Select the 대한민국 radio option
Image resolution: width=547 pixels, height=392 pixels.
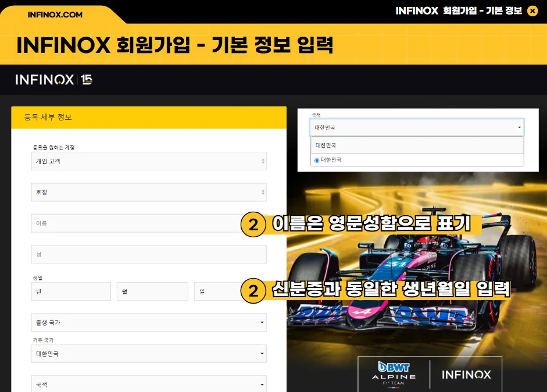[317, 161]
